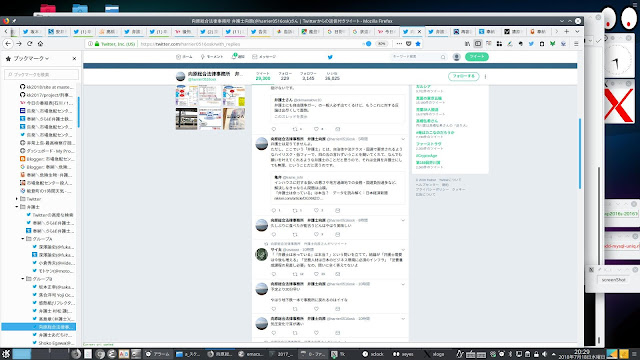Viewport: 640px width, 360px height.
Task: Go to Firefox home via house icon
Action: [x=40, y=44]
